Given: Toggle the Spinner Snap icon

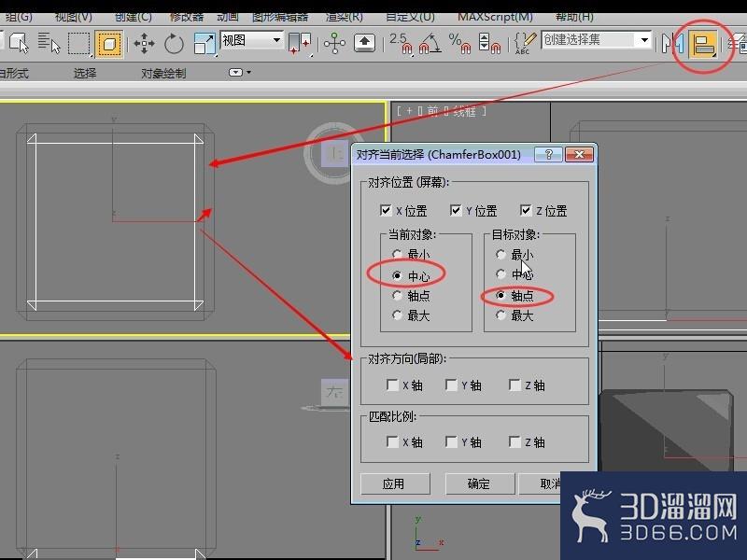Looking at the screenshot, I should point(489,43).
